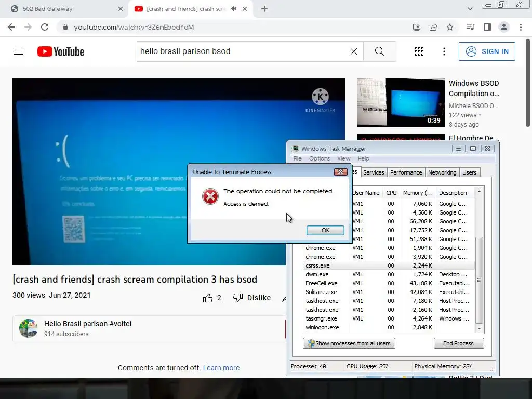Open the YouTube hamburger guide menu
Screen dimensions: 532x399
click(x=19, y=51)
